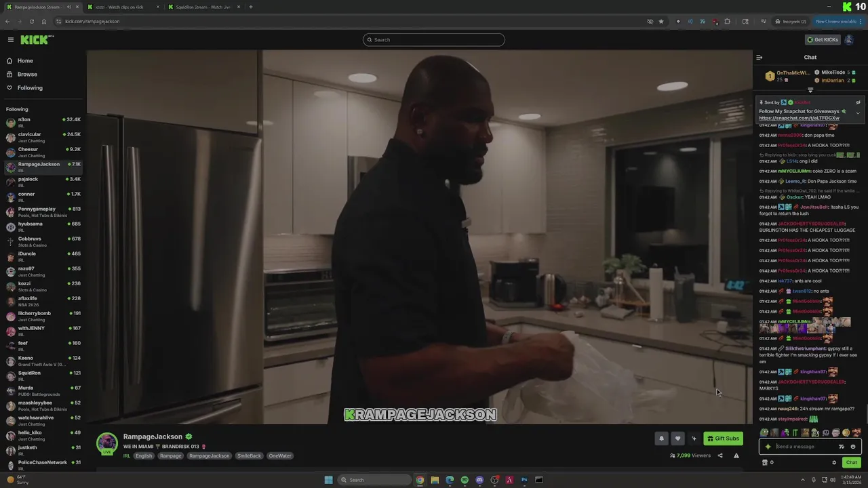Click the Get KICKs button
This screenshot has width=868, height=488.
[x=823, y=39]
